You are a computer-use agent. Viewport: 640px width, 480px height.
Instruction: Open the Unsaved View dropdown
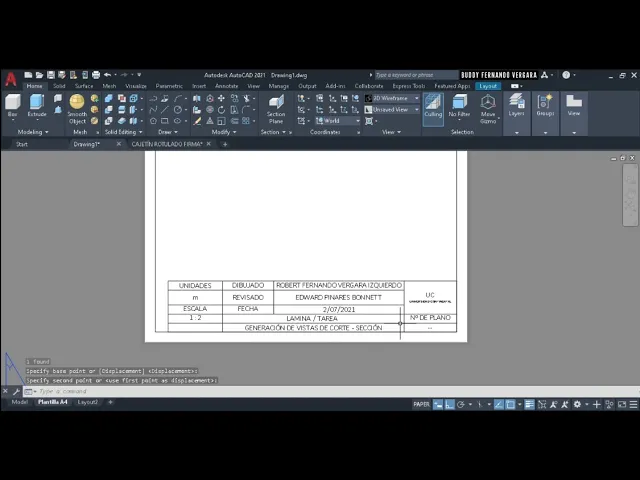click(392, 110)
